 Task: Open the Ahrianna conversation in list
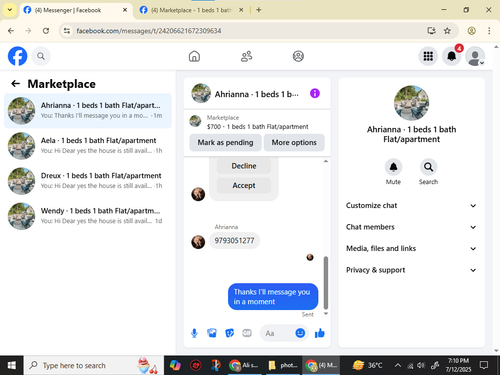[88, 111]
